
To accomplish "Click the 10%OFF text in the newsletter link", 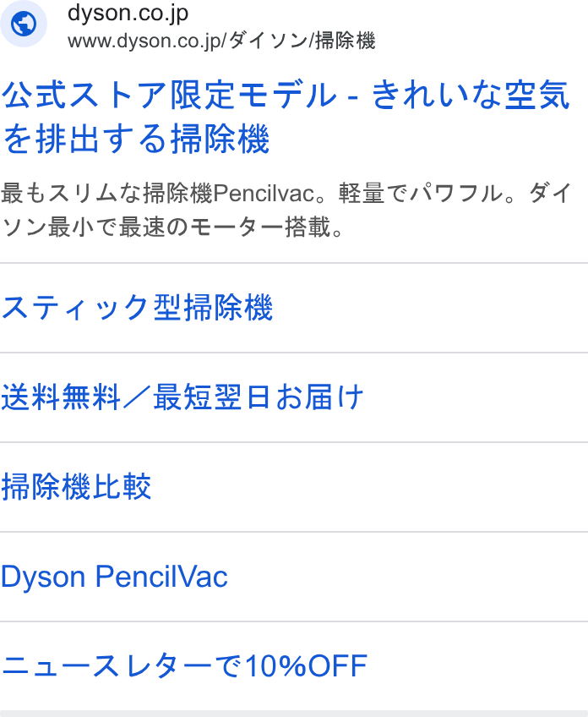I will pyautogui.click(x=306, y=665).
